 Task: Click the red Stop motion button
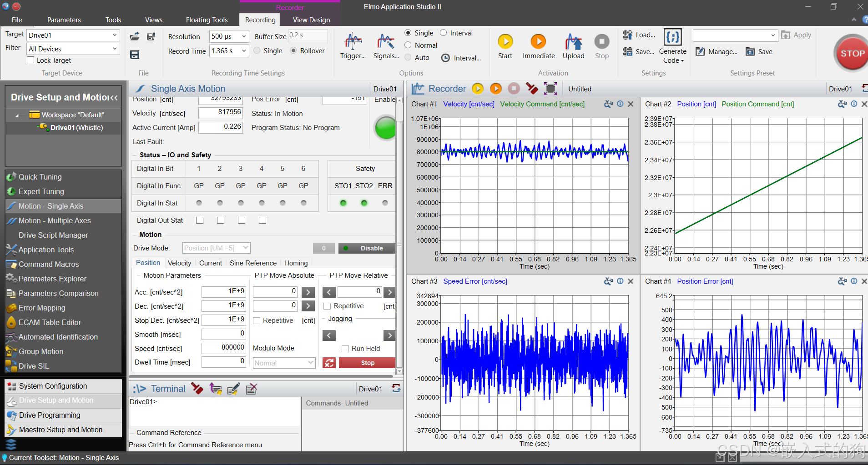point(367,363)
